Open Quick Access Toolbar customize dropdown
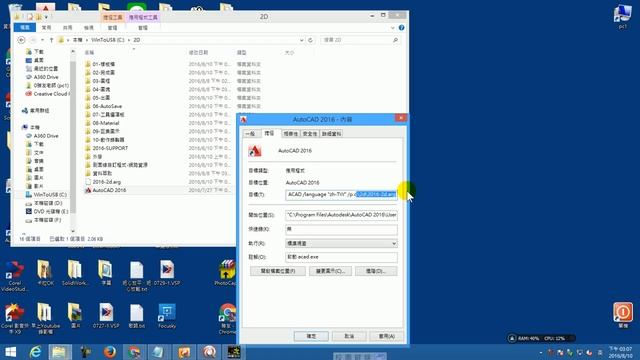 click(x=46, y=17)
